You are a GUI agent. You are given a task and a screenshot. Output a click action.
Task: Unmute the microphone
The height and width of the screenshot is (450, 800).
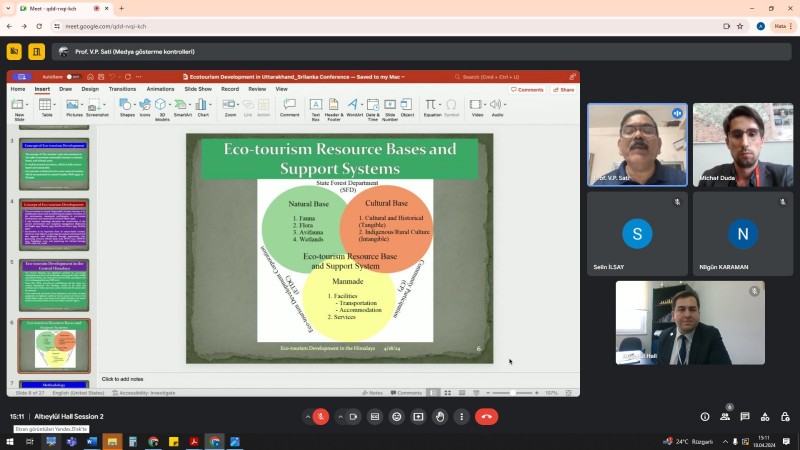(321, 416)
